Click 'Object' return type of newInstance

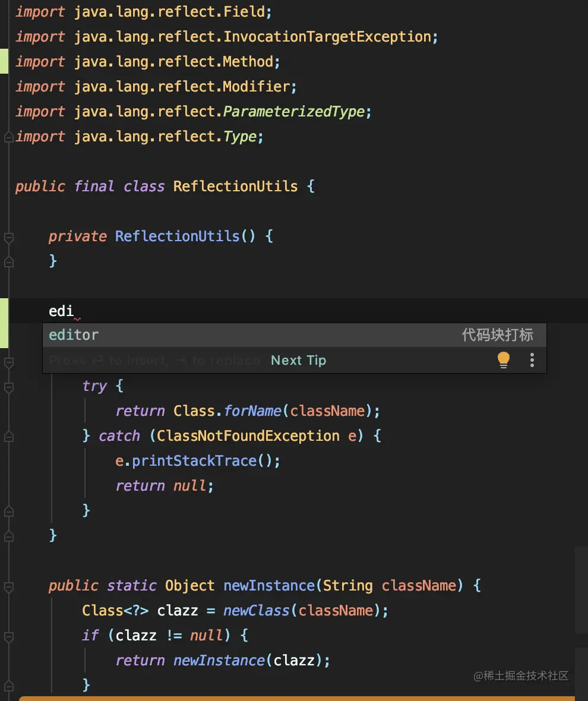coord(190,586)
